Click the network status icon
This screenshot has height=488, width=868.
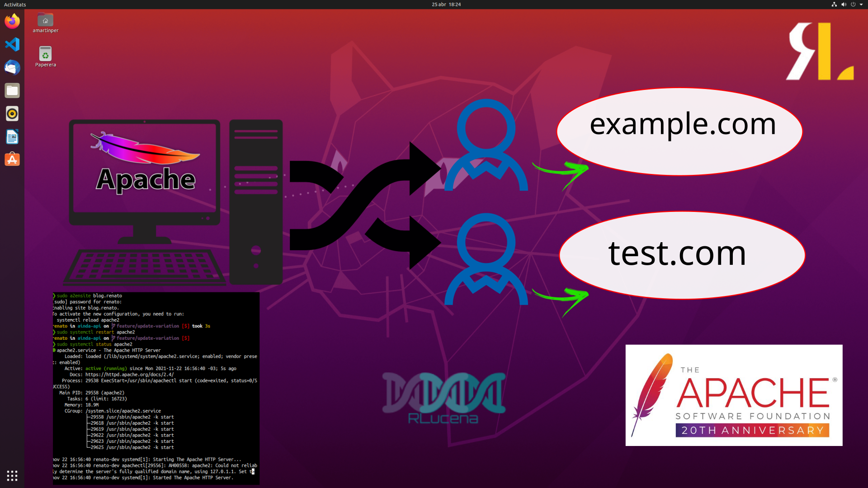pos(834,5)
